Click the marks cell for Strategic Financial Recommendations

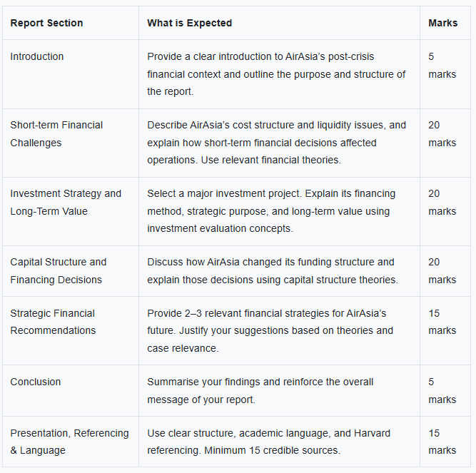point(442,322)
